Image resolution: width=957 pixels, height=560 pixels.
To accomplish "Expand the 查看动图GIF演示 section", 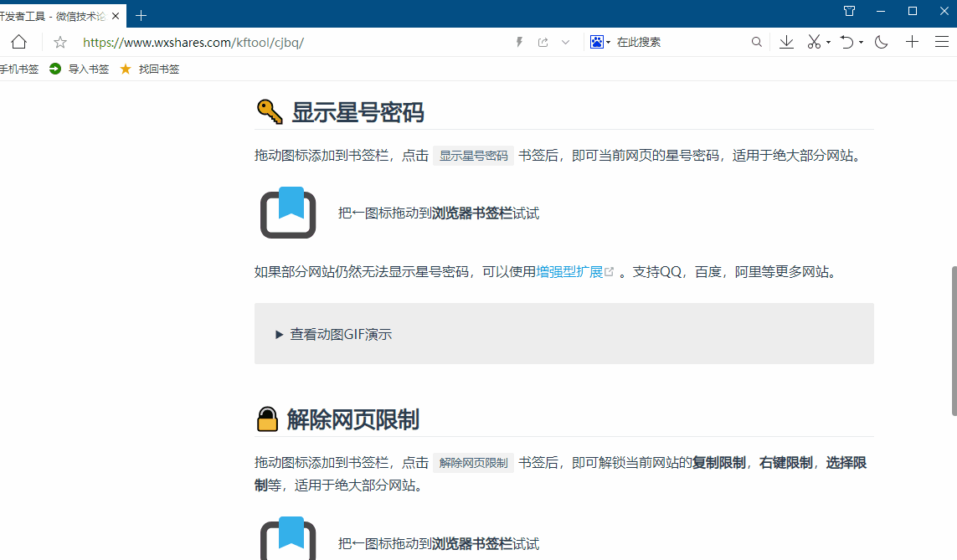I will point(333,333).
